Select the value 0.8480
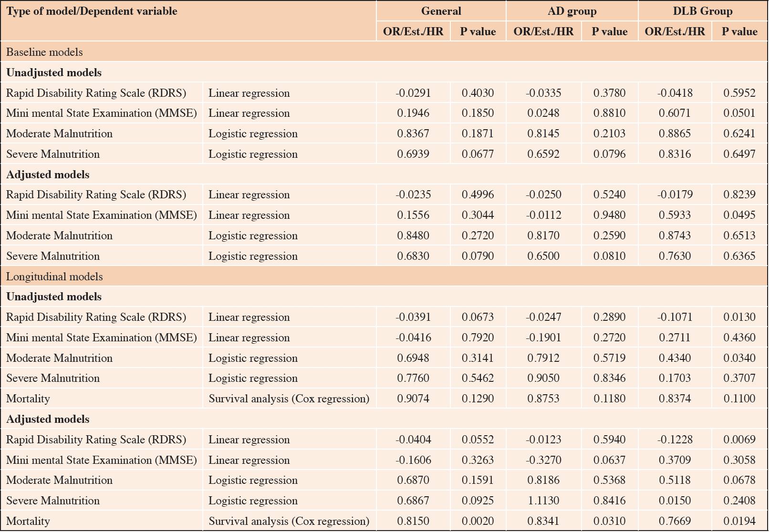The height and width of the screenshot is (532, 770). click(x=413, y=235)
